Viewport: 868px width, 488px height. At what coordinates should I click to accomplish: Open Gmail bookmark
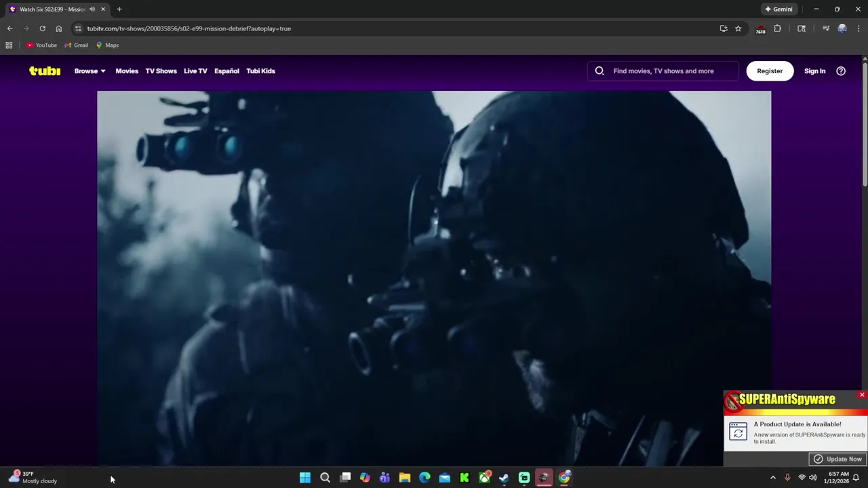(x=76, y=45)
